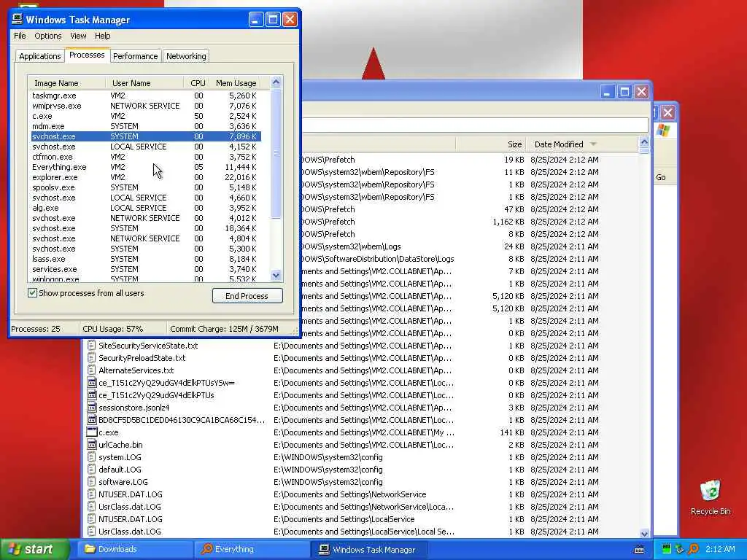Select the mdm.exe process row
Image resolution: width=747 pixels, height=560 pixels.
[x=145, y=126]
